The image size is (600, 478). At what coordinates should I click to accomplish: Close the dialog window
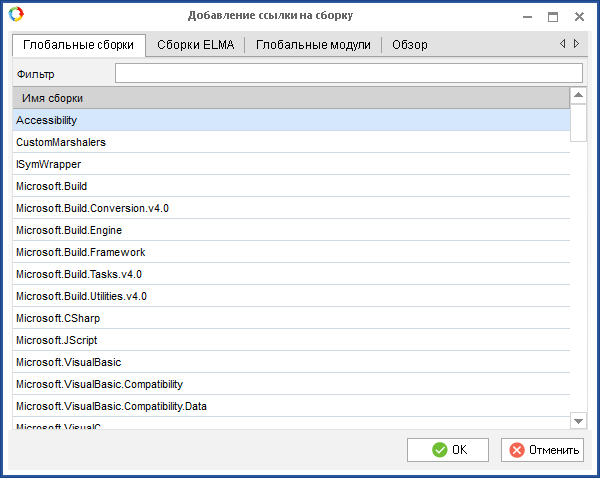(x=579, y=16)
